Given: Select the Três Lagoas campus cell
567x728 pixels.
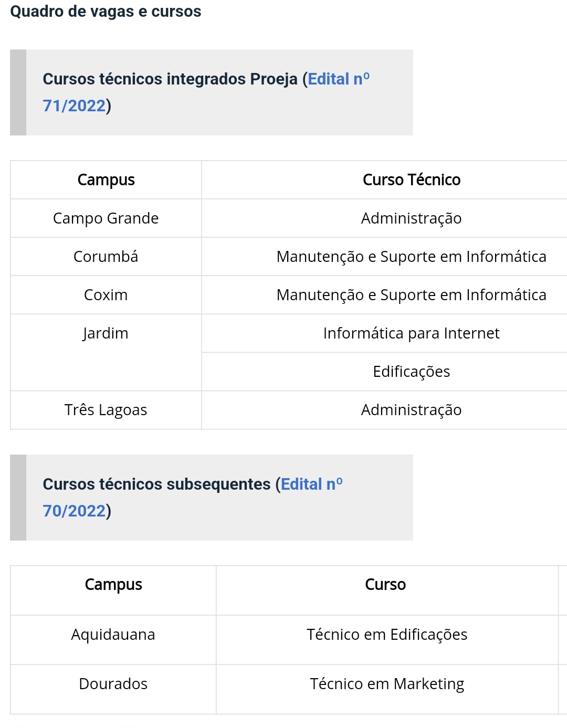Looking at the screenshot, I should pyautogui.click(x=106, y=410).
